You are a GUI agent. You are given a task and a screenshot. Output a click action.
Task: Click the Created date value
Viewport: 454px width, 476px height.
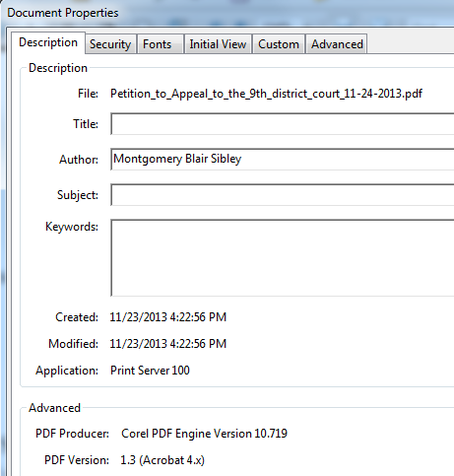tap(168, 317)
